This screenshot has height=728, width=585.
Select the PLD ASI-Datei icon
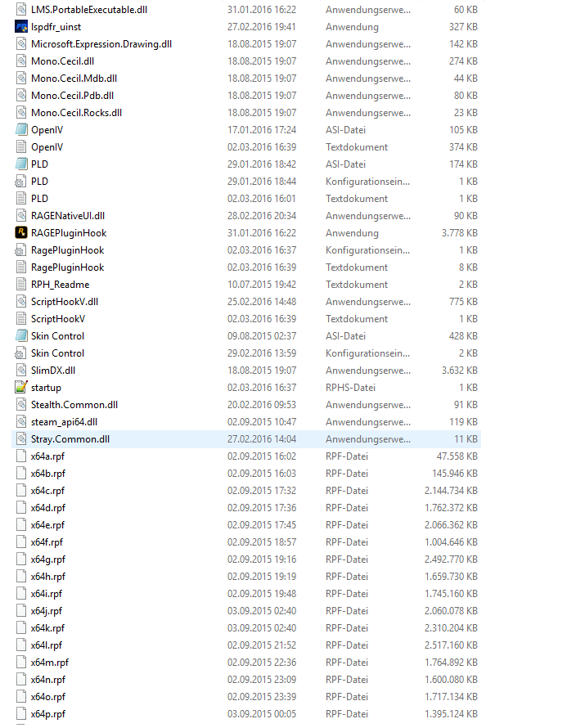coord(21,164)
